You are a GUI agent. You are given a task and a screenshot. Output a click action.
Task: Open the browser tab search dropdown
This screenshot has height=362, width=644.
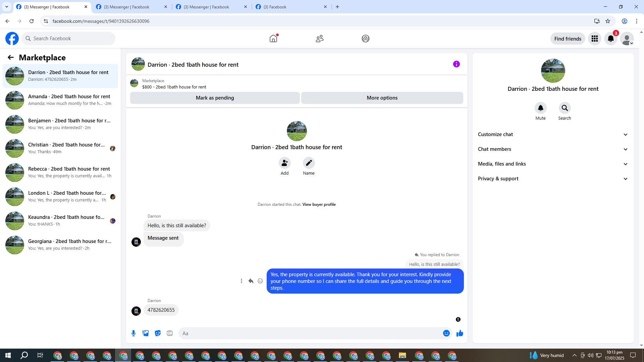pos(7,7)
